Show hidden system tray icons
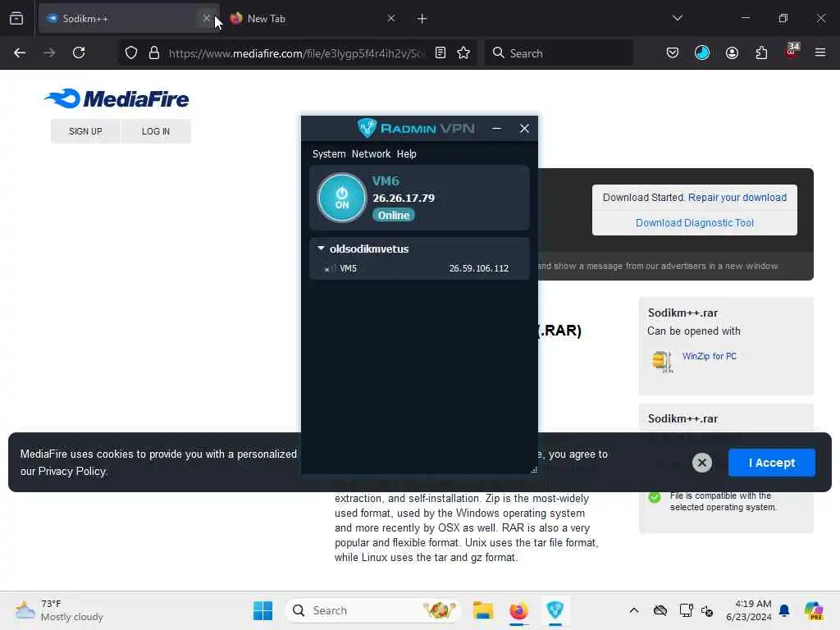840x630 pixels. click(634, 610)
